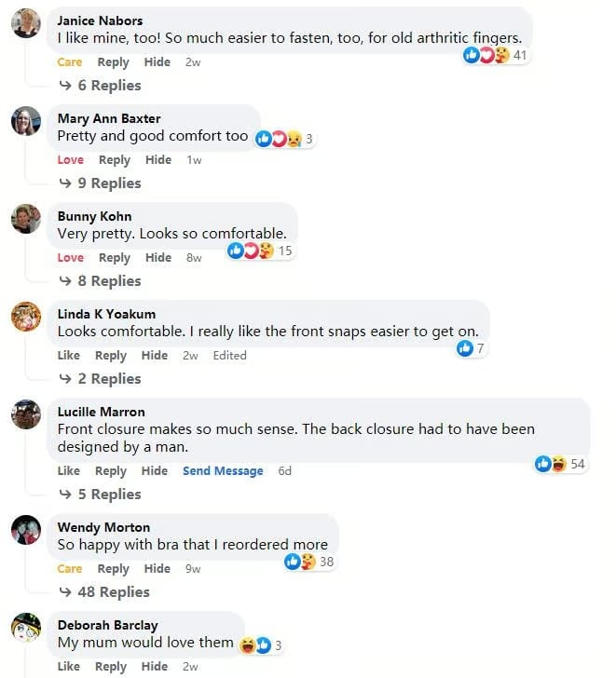This screenshot has width=616, height=678.
Task: Toggle Love reaction on Mary Ann Baxter's comment
Action: point(70,160)
